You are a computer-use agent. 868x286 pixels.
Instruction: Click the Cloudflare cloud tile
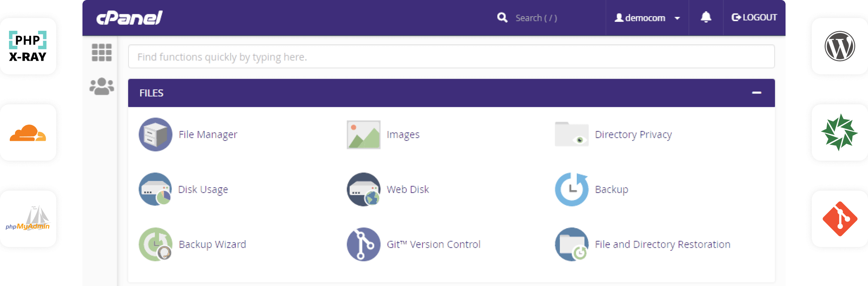pyautogui.click(x=28, y=132)
